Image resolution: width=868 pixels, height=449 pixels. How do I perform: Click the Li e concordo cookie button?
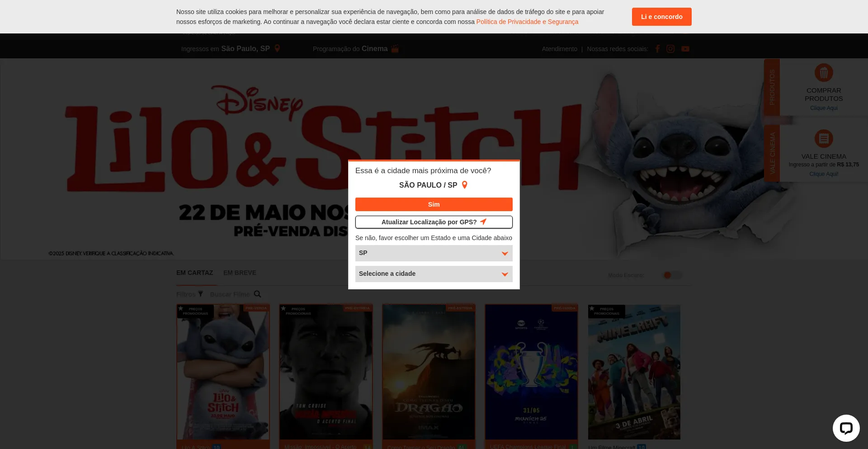coord(661,17)
